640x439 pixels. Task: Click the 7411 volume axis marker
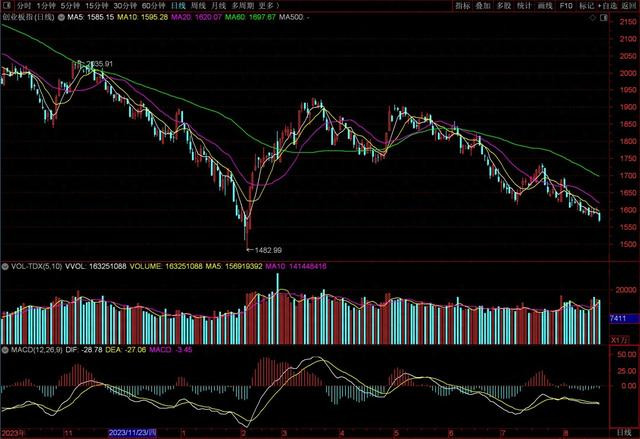click(624, 318)
